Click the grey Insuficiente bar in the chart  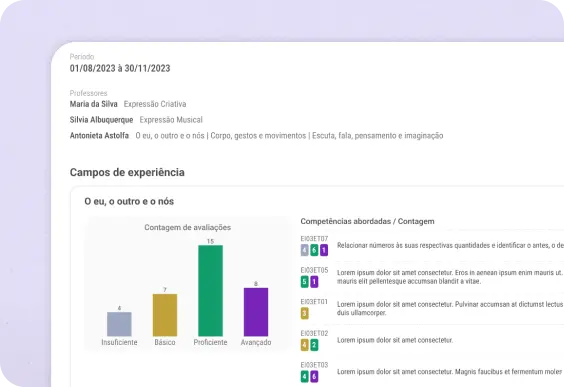coord(119,324)
